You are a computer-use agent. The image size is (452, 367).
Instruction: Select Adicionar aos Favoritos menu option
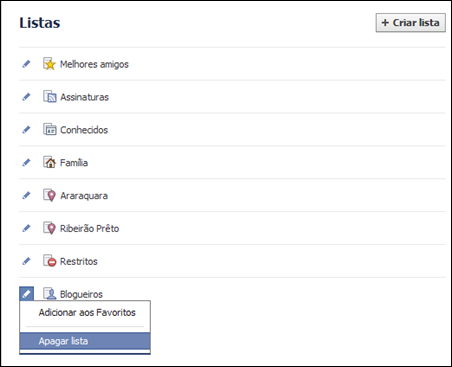[x=85, y=313]
